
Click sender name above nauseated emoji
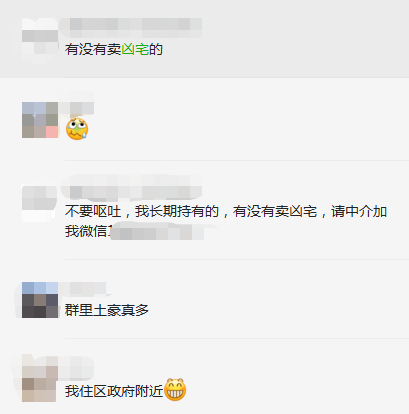click(x=77, y=108)
